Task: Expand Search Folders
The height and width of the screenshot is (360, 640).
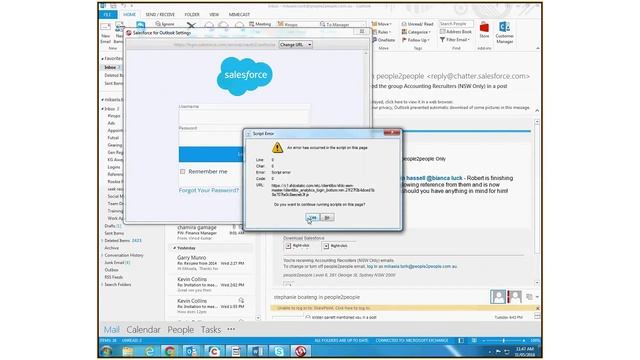Action: pos(102,284)
